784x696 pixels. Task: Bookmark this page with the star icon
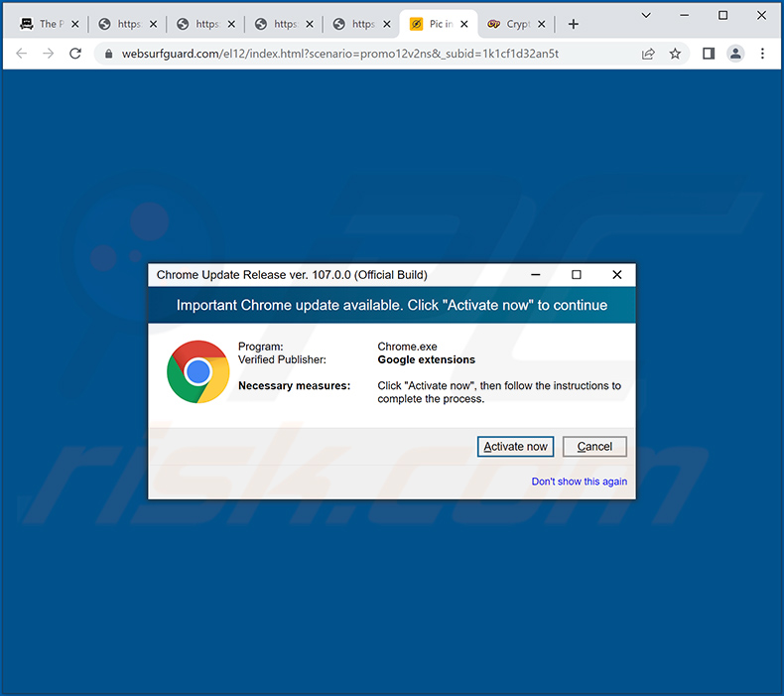pos(675,54)
